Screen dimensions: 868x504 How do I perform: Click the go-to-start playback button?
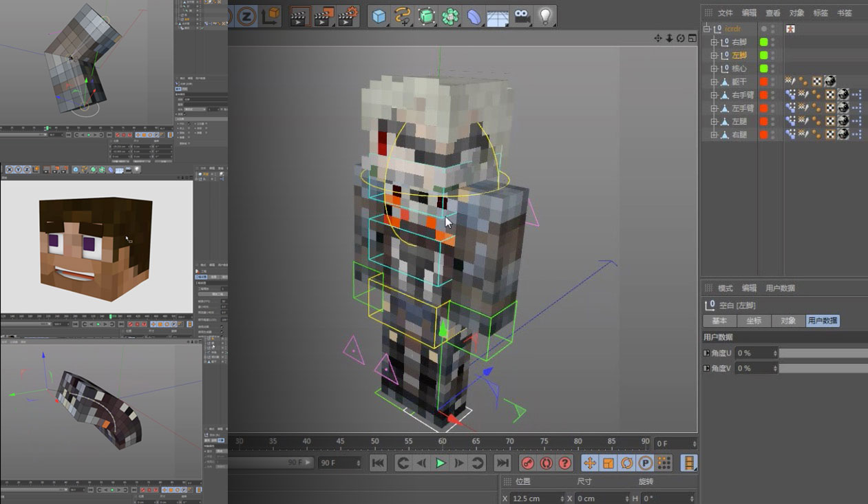point(377,463)
